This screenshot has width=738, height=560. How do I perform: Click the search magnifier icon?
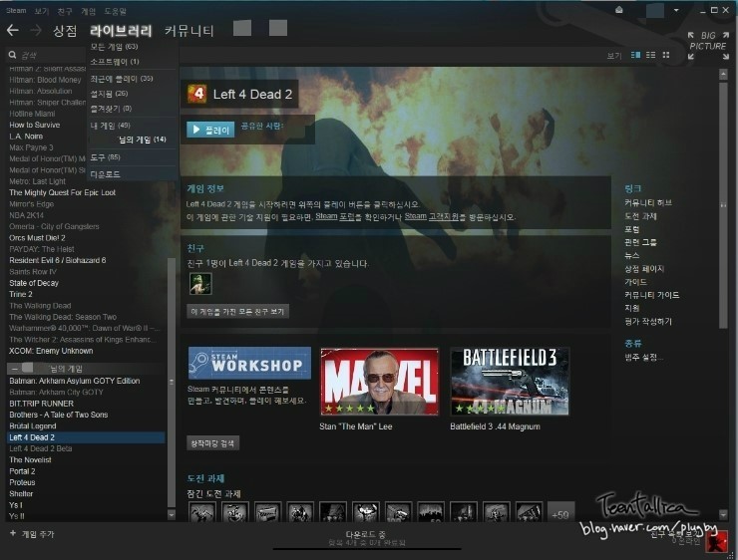[12, 55]
